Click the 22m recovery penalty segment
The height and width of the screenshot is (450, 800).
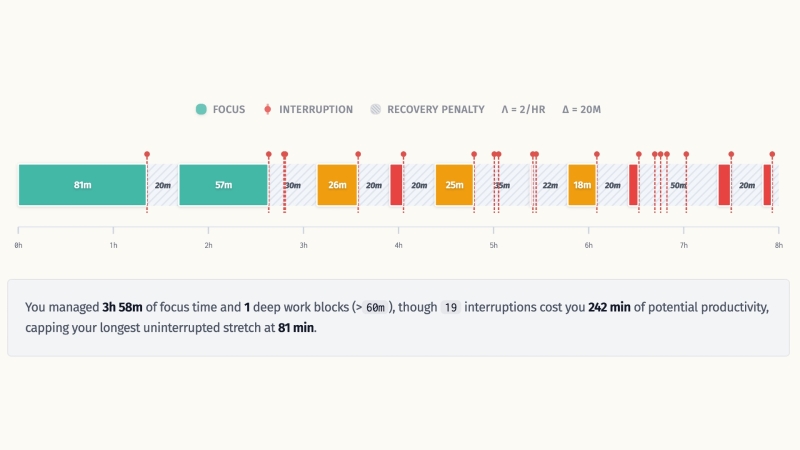551,185
